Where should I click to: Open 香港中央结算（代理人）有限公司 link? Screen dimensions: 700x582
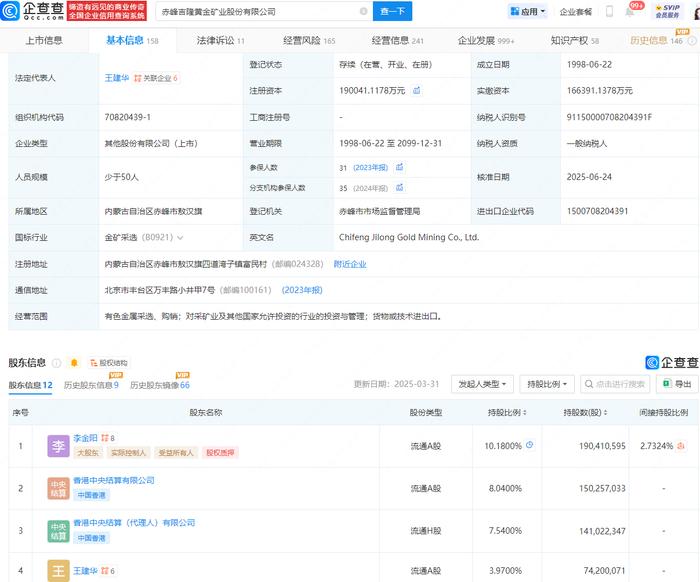click(x=134, y=523)
